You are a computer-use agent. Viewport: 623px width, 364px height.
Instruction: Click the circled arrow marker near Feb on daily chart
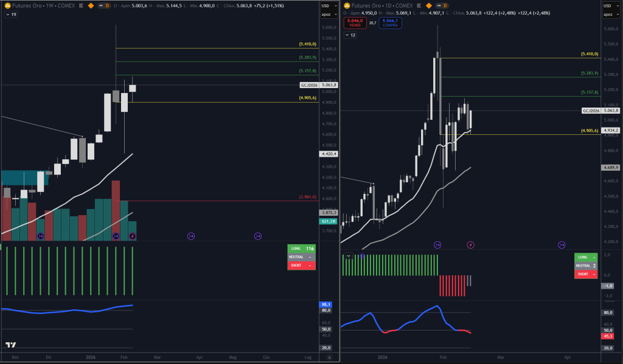point(437,245)
